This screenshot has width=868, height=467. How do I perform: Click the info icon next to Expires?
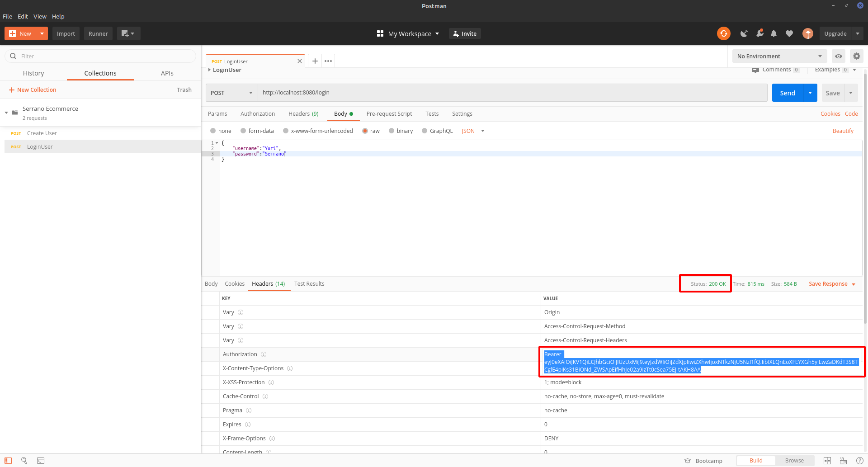pyautogui.click(x=248, y=425)
